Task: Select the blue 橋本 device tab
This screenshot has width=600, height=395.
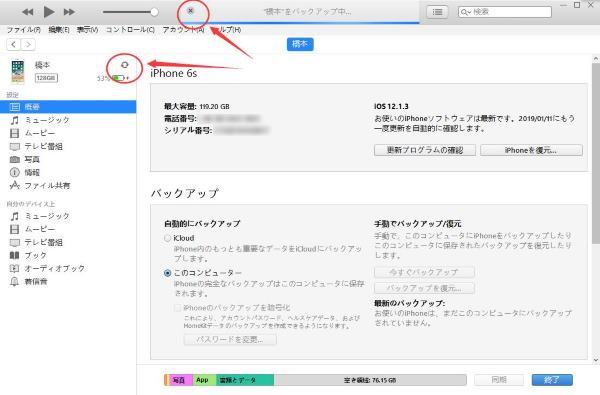Action: tap(300, 44)
